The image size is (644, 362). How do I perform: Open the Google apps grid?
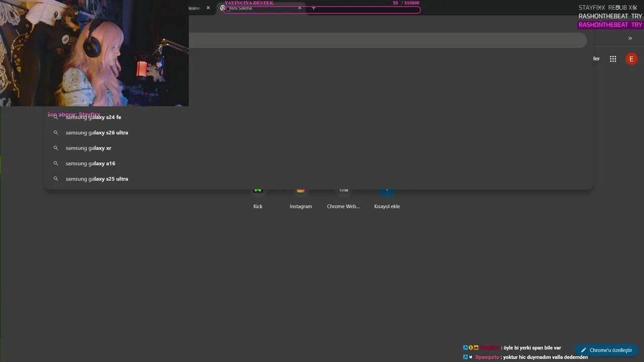coord(613,59)
